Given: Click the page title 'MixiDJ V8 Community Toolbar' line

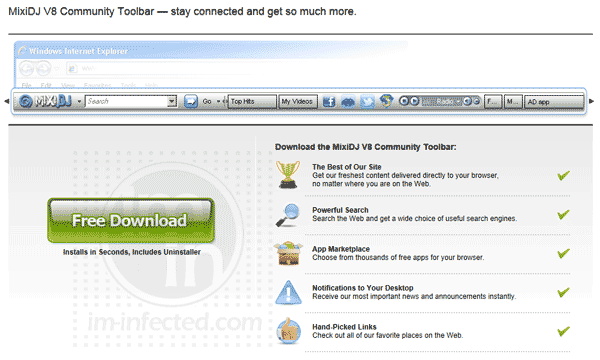Looking at the screenshot, I should (x=182, y=11).
